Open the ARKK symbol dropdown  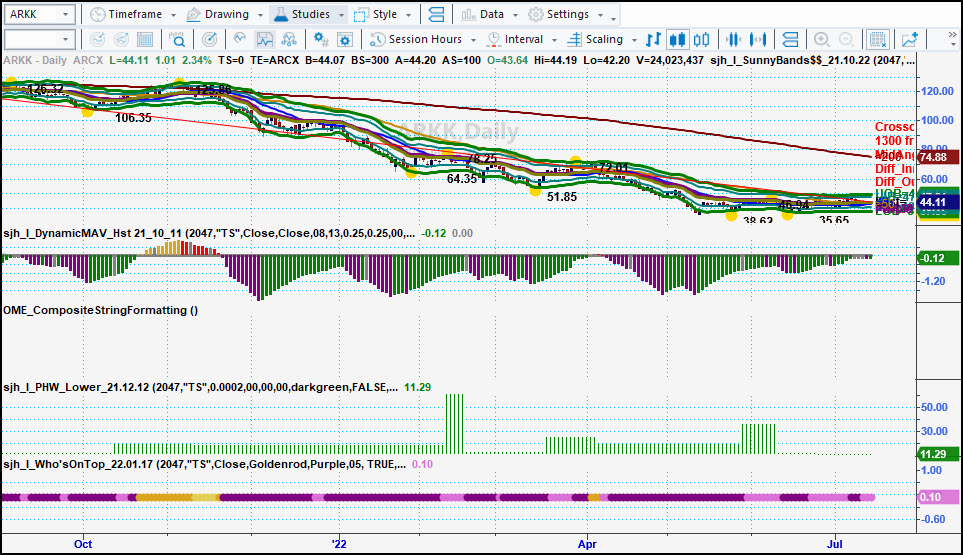tap(65, 14)
